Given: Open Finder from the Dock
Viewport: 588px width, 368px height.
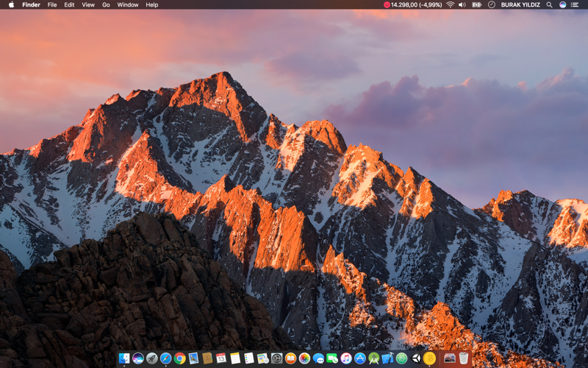Looking at the screenshot, I should pos(124,358).
